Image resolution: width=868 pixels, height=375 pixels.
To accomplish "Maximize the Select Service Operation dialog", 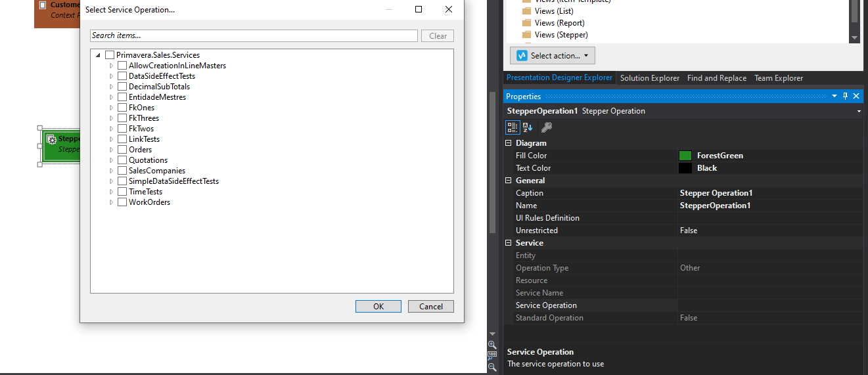I will 419,9.
